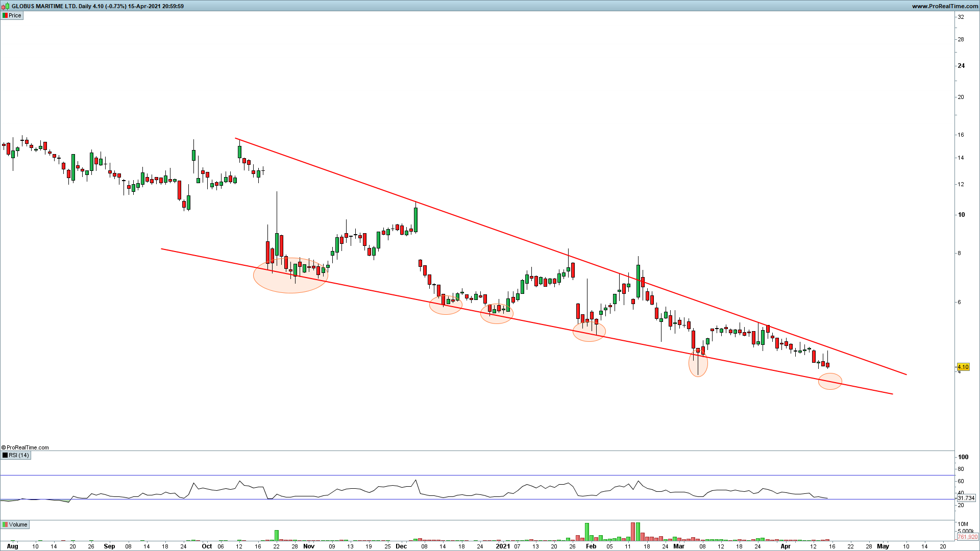Click the 2021 marker on the date axis
The image size is (980, 551).
pyautogui.click(x=503, y=546)
